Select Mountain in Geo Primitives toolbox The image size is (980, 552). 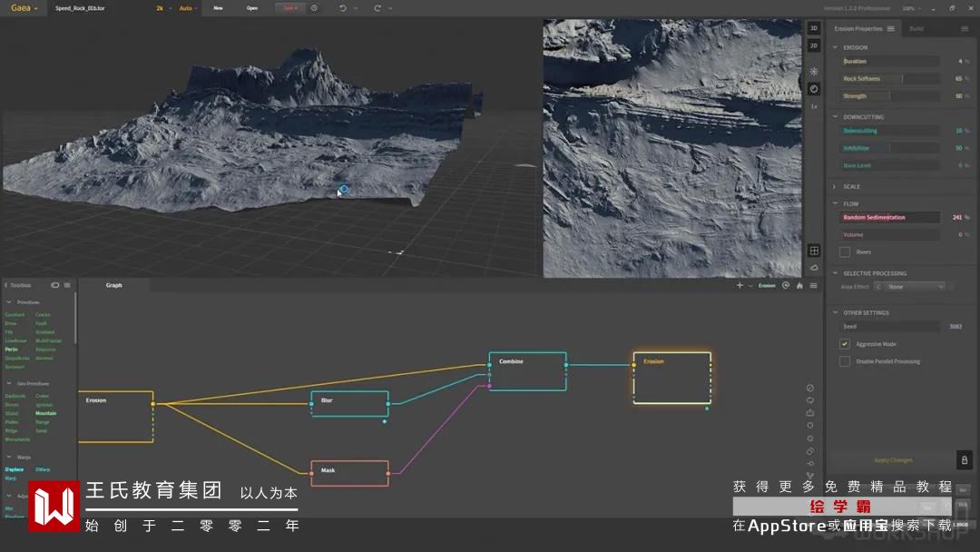(45, 413)
